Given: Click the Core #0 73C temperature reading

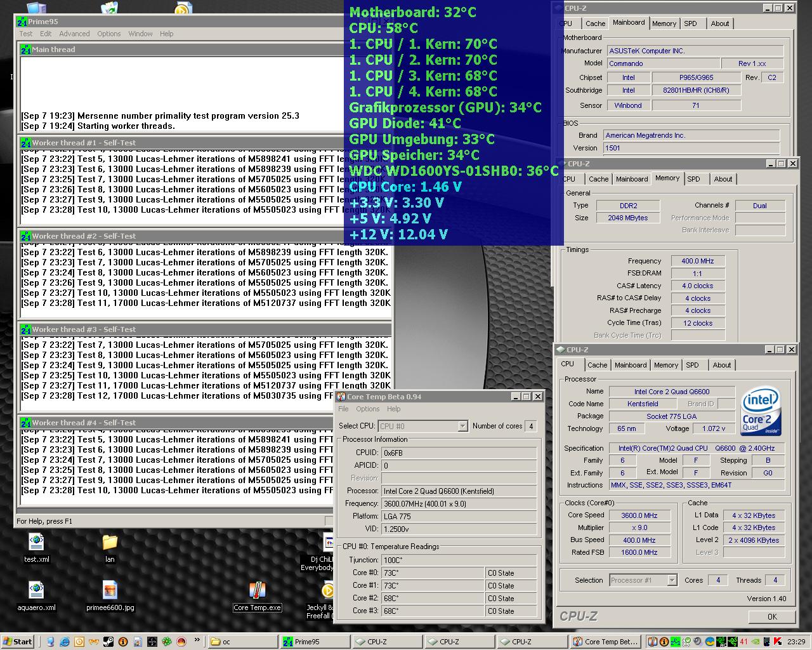Looking at the screenshot, I should pyautogui.click(x=433, y=573).
